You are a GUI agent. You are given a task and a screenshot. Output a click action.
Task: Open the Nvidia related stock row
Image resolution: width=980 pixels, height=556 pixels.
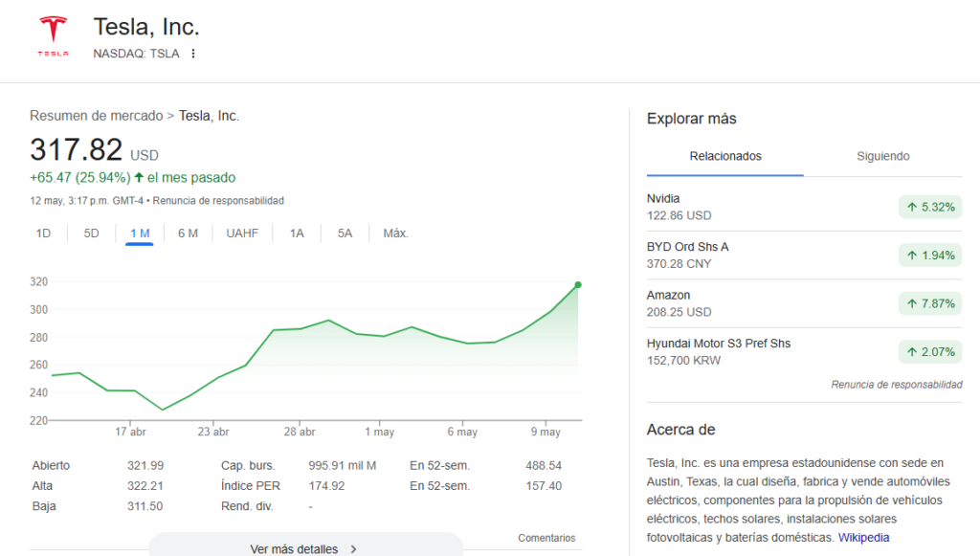click(x=804, y=207)
